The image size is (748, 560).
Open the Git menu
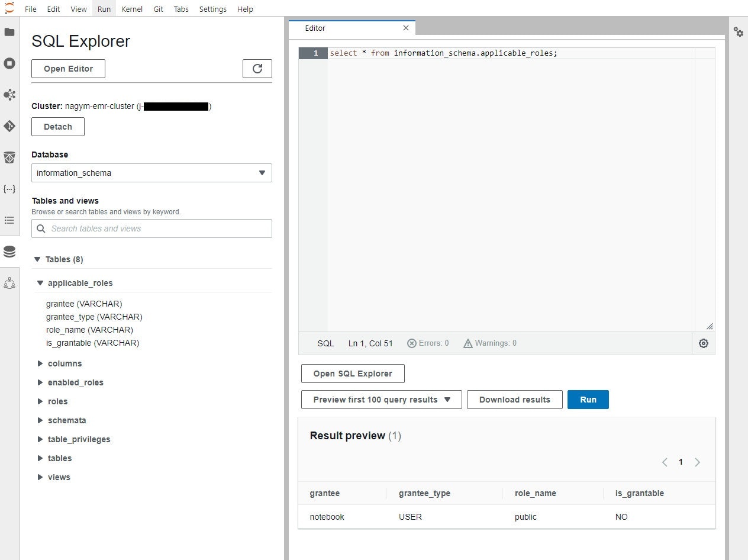coord(159,9)
